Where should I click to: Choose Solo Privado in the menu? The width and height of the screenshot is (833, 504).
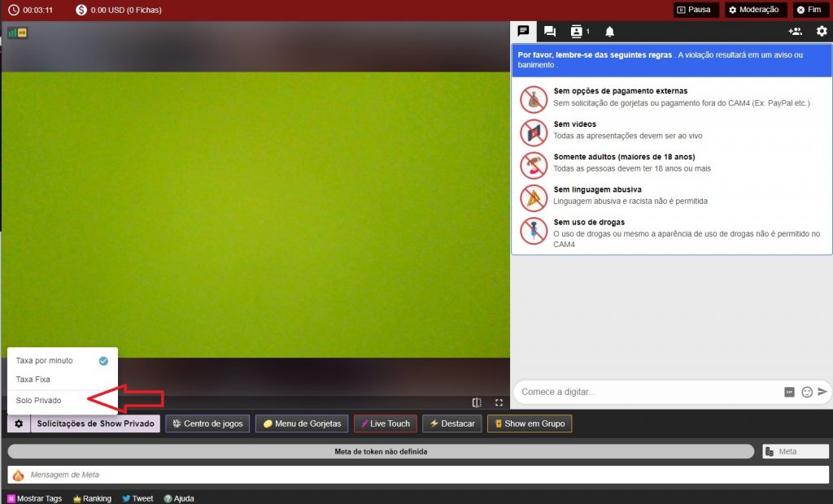pyautogui.click(x=38, y=400)
